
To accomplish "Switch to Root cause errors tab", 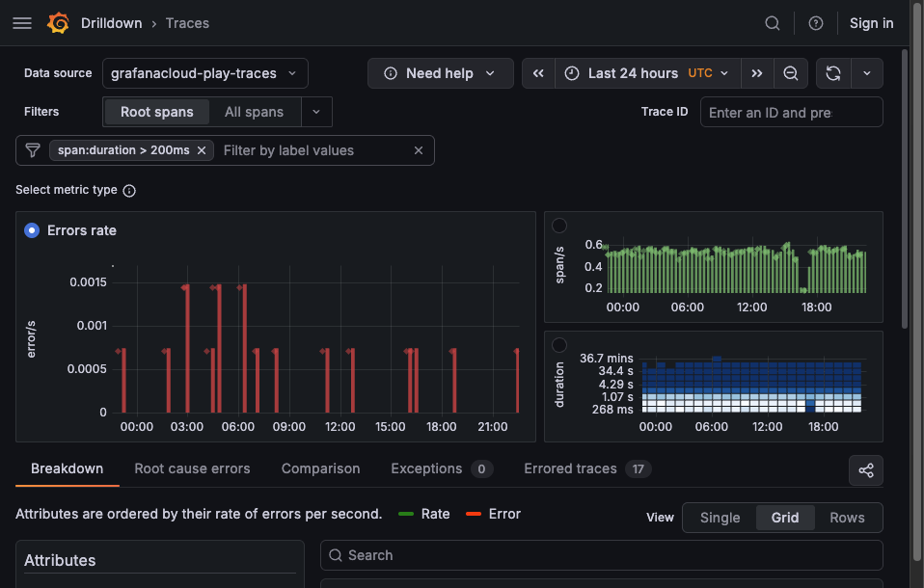I will coord(192,468).
